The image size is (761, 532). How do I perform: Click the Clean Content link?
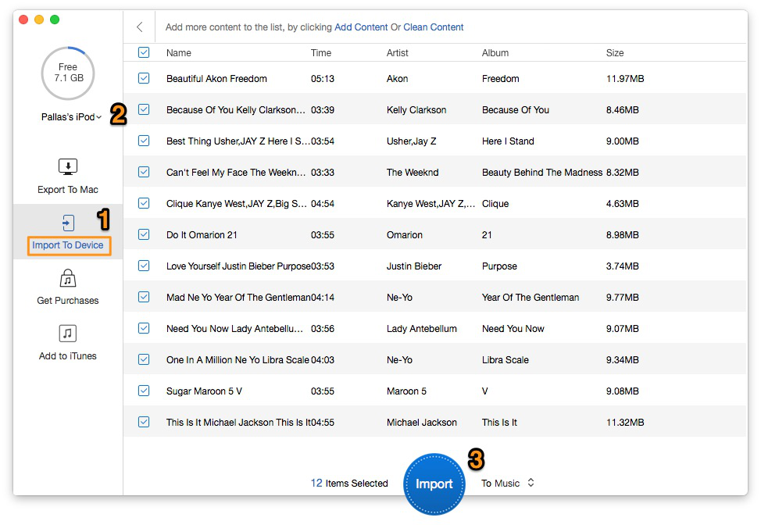(x=434, y=27)
